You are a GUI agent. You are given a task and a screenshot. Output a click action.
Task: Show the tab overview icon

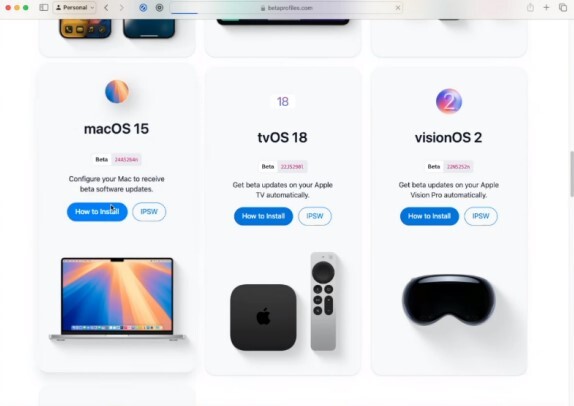563,7
